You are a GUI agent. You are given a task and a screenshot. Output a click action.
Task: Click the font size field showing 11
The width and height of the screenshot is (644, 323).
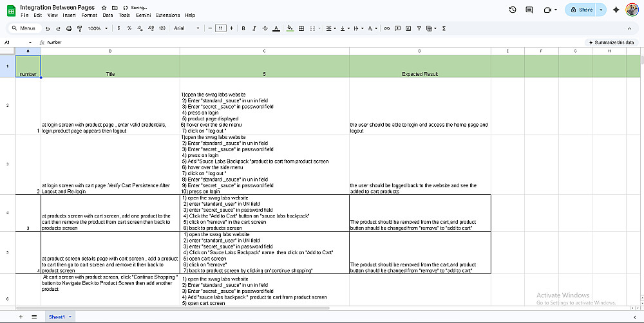221,28
